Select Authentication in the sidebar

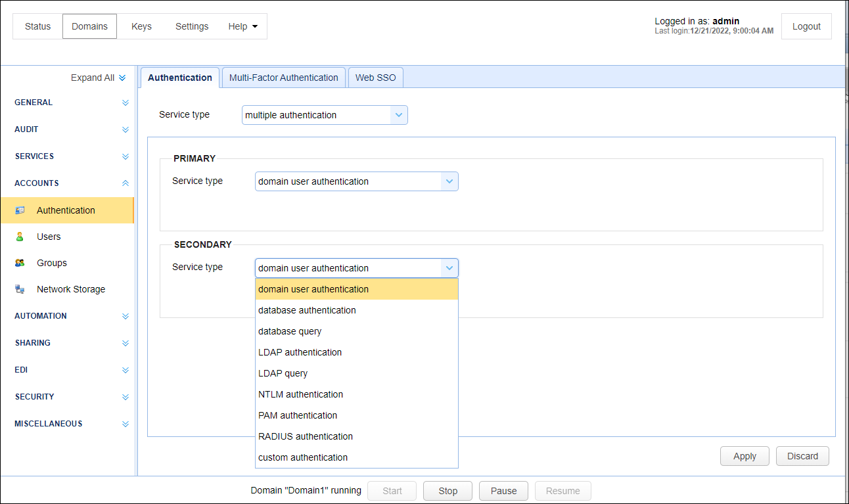[67, 210]
